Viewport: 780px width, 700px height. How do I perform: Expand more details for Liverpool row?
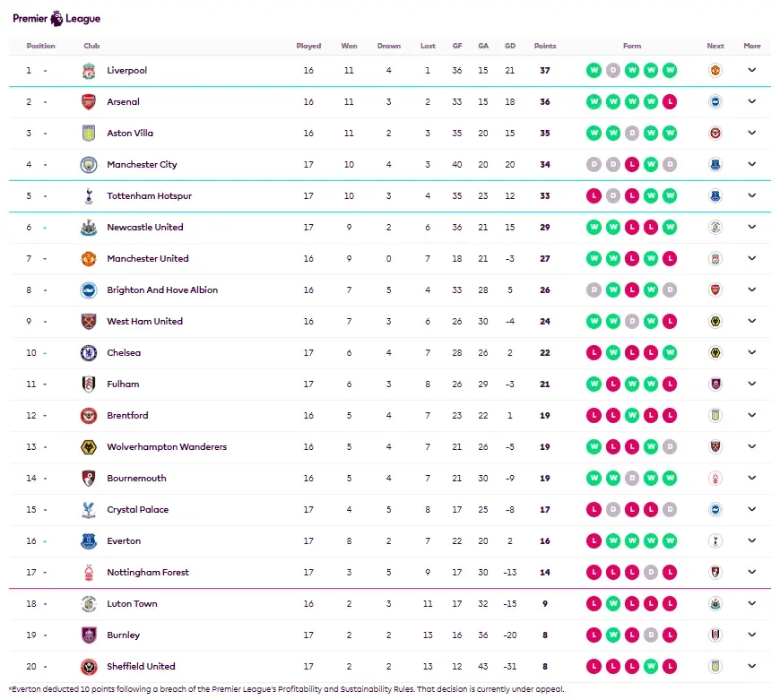point(752,70)
